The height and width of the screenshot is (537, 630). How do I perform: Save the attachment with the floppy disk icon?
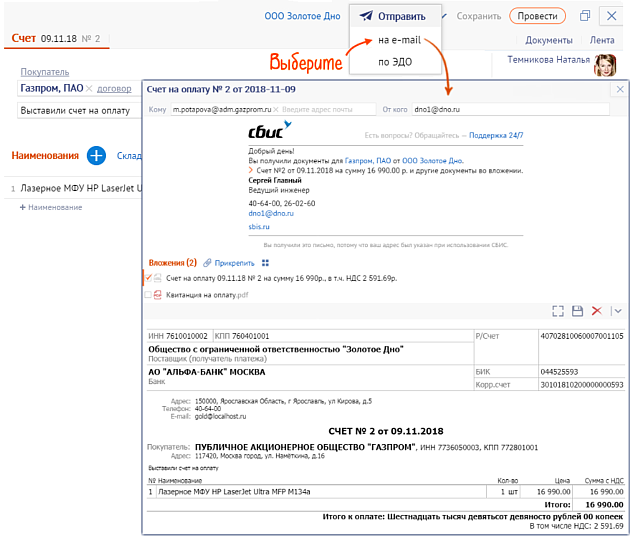[x=577, y=311]
